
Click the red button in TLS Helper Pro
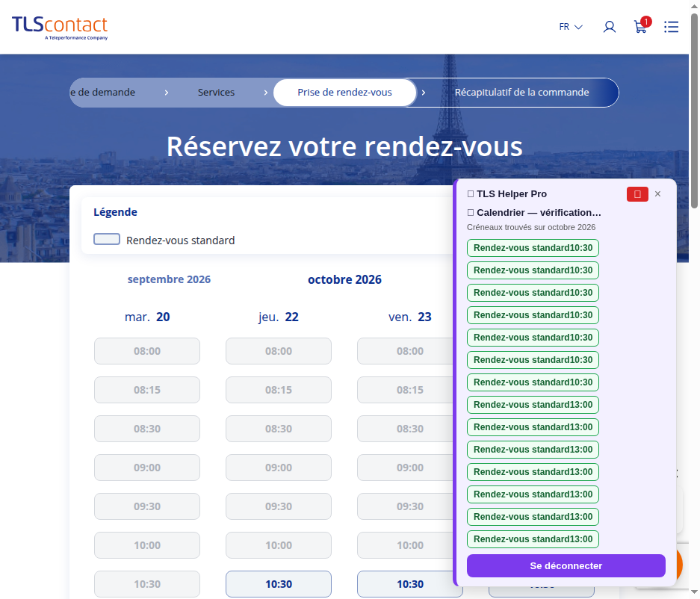[637, 194]
